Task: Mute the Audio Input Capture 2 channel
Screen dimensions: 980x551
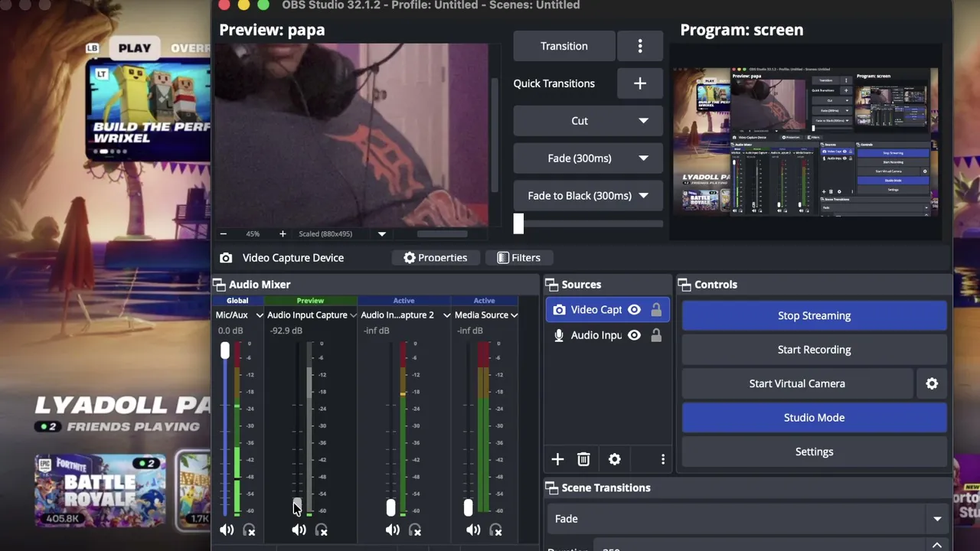Action: tap(393, 530)
